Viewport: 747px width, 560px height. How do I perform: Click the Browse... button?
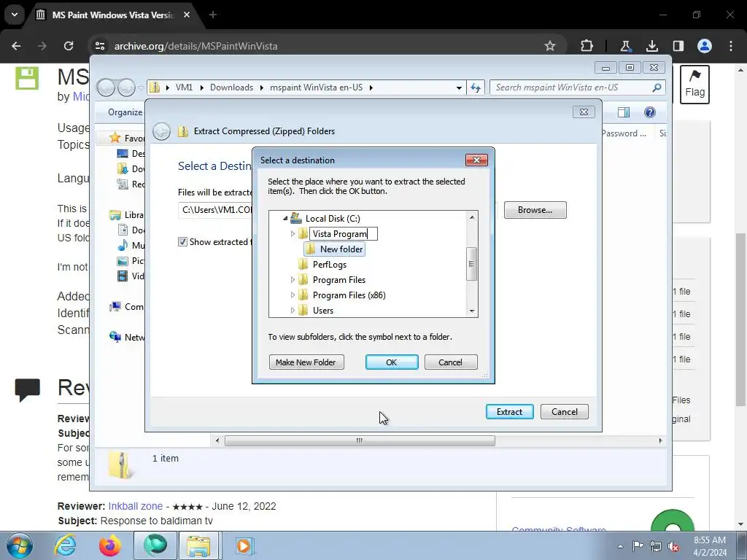click(x=535, y=210)
